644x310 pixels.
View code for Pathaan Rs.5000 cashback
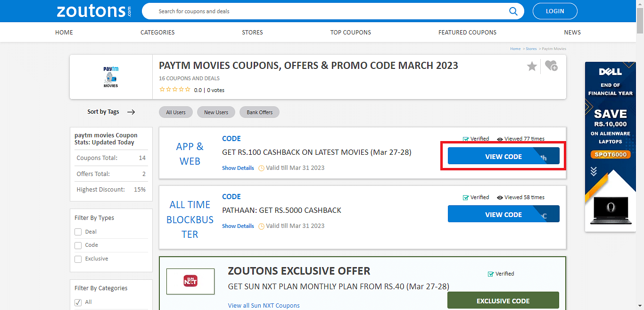504,214
